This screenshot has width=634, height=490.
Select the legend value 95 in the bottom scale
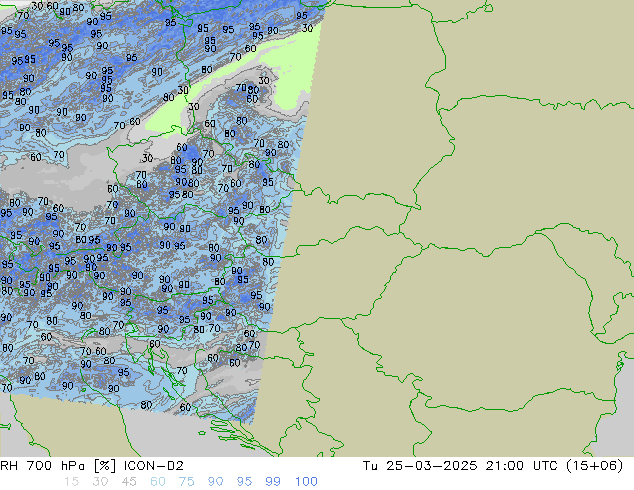tap(244, 482)
